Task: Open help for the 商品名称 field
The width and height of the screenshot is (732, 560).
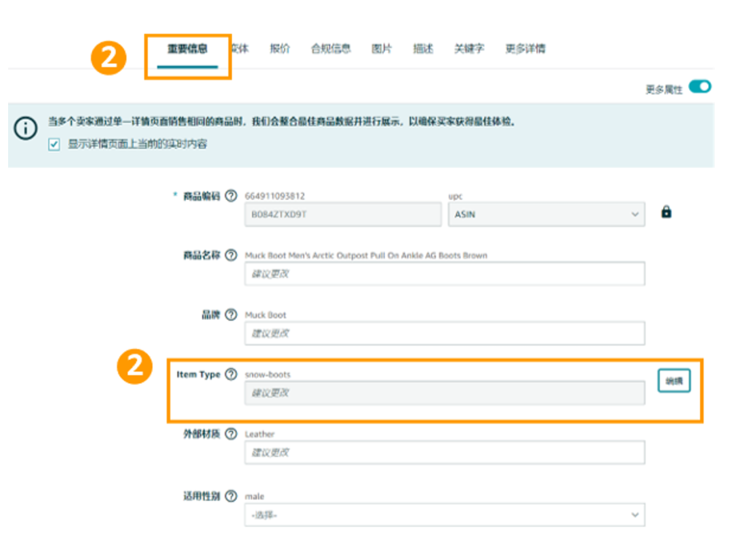Action: (230, 256)
